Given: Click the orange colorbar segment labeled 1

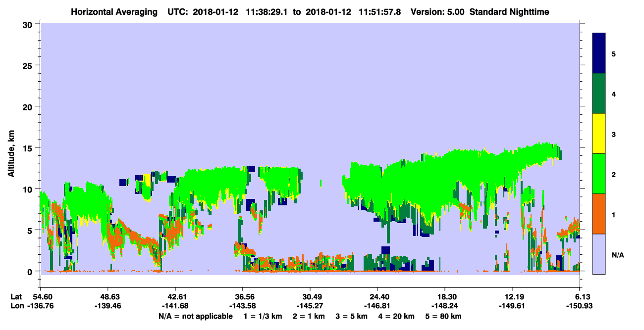Looking at the screenshot, I should (x=599, y=214).
